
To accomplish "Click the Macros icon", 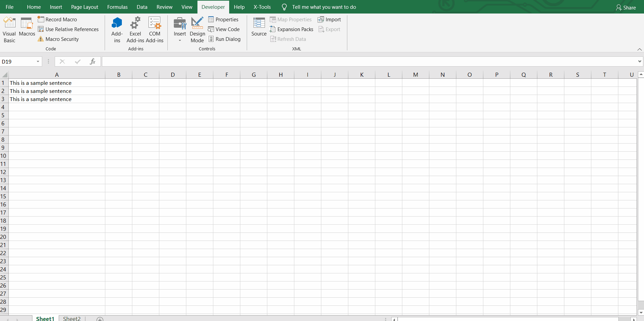I will (27, 29).
